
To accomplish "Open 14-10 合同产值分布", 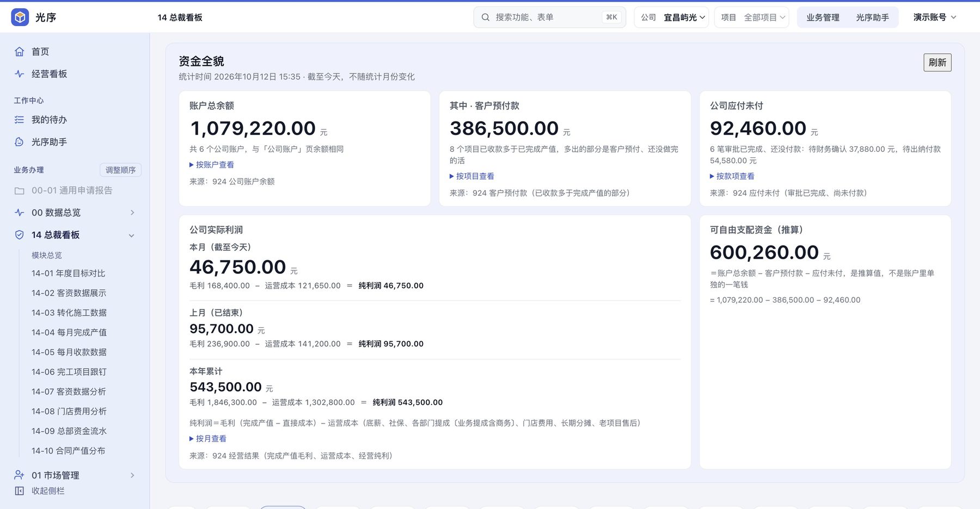I will [69, 451].
